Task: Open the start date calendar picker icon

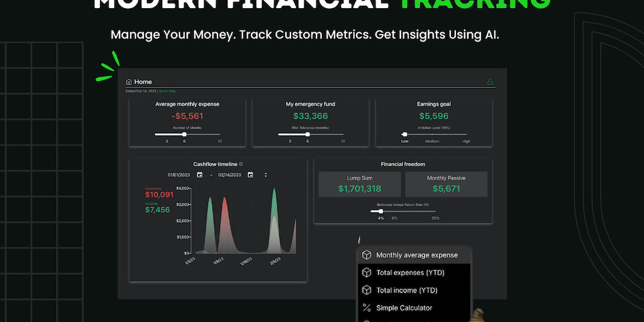Action: click(199, 175)
